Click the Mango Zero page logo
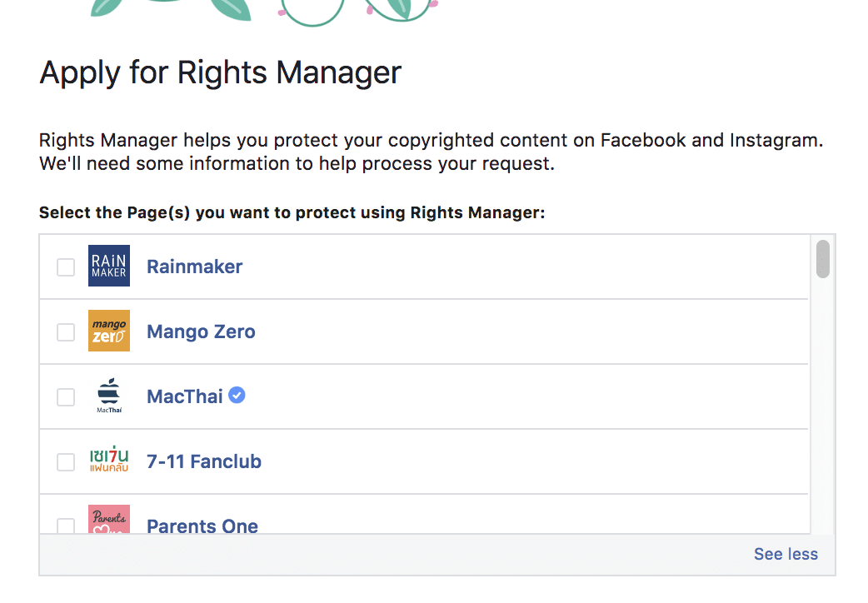 108,331
